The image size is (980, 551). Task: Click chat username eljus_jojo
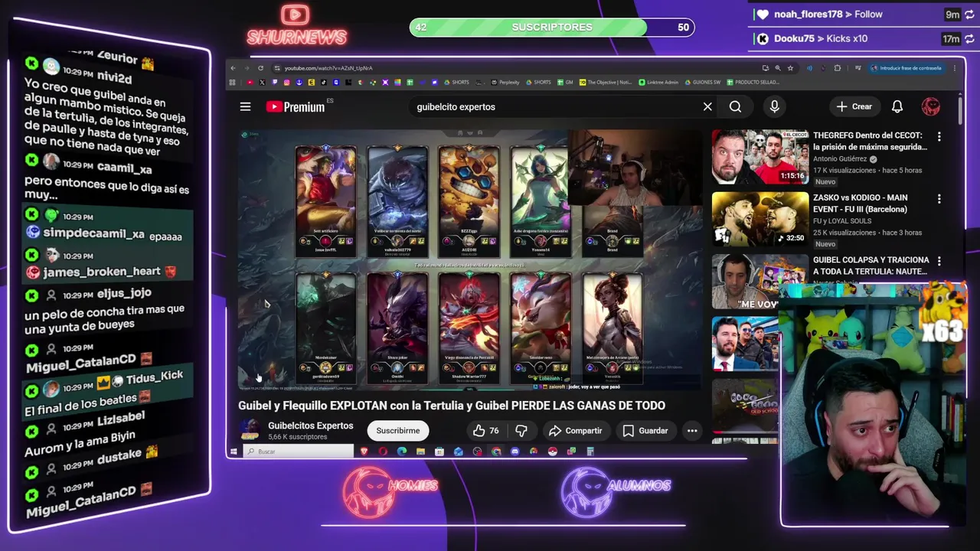coord(124,293)
